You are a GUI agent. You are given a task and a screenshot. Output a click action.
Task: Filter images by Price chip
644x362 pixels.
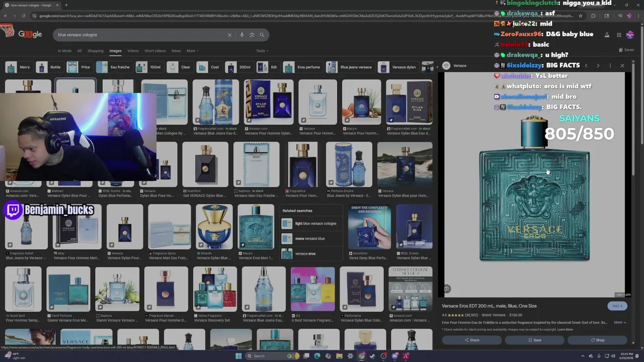point(79,67)
